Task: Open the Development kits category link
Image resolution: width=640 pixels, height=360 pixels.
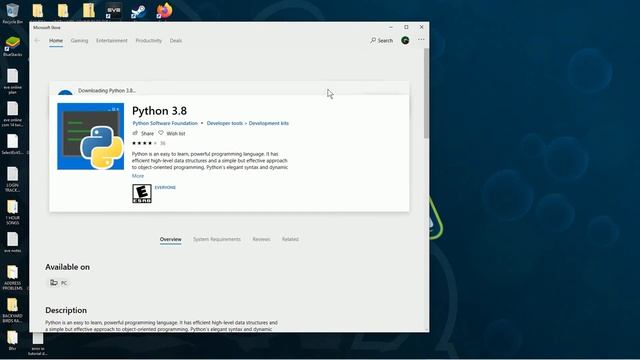Action: click(269, 123)
